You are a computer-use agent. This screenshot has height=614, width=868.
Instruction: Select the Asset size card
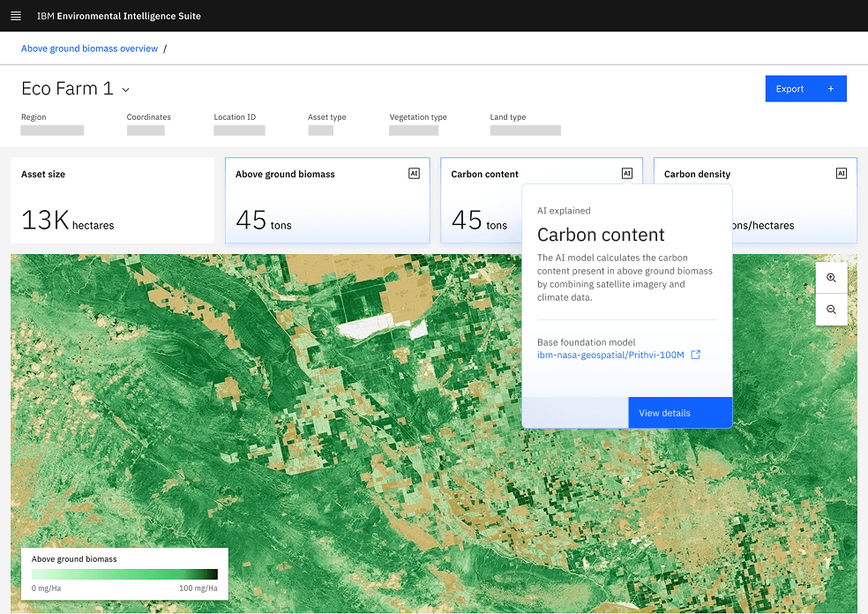coord(112,200)
